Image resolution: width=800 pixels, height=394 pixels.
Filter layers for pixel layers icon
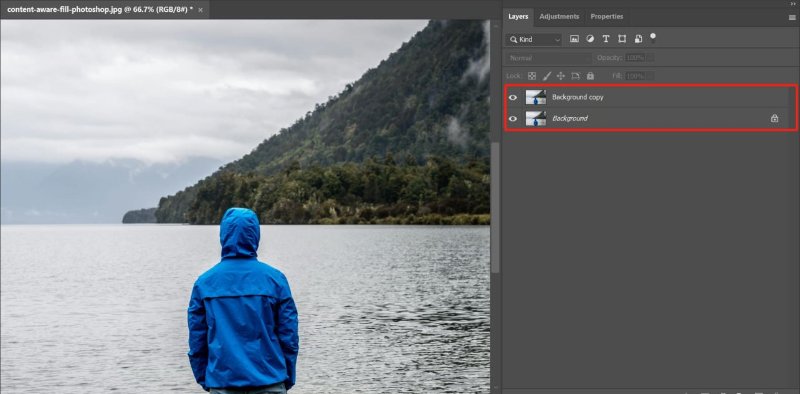(574, 39)
